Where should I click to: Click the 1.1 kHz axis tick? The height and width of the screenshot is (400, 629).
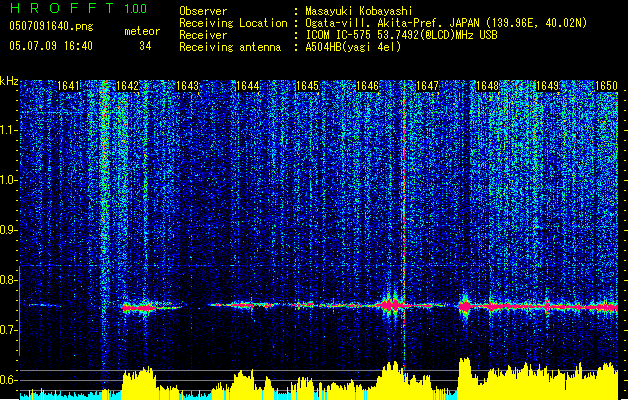(x=9, y=130)
